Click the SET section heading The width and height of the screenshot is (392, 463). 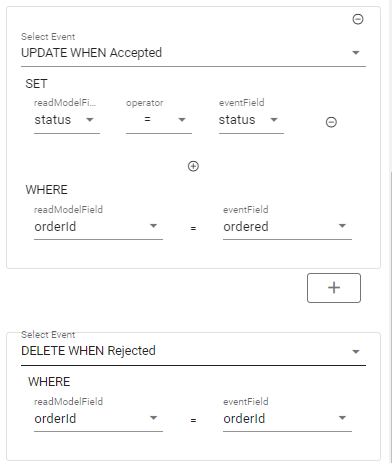(36, 84)
